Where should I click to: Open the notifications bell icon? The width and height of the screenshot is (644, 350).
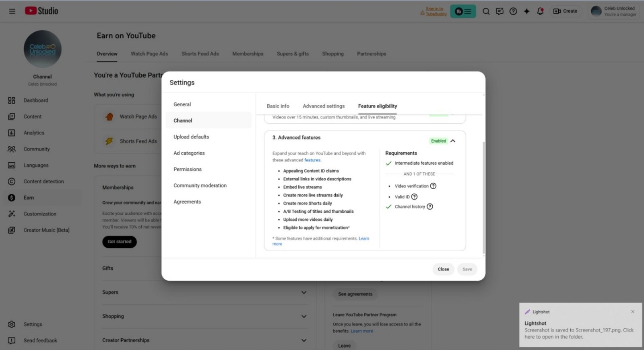coord(540,11)
